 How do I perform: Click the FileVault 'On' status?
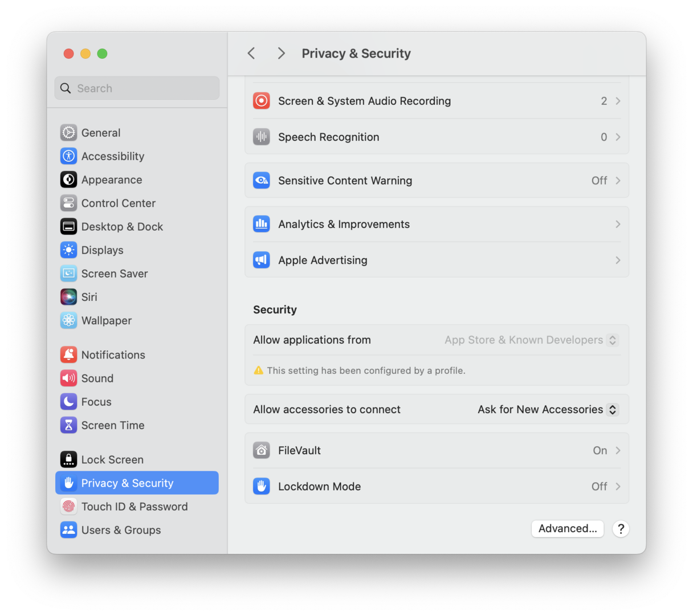tap(600, 450)
